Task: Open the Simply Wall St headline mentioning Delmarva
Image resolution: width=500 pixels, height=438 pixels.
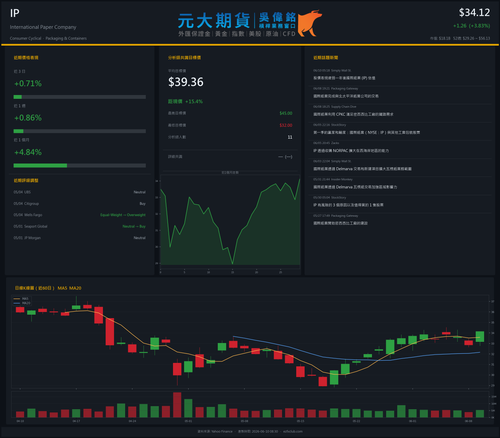Action: (x=362, y=169)
